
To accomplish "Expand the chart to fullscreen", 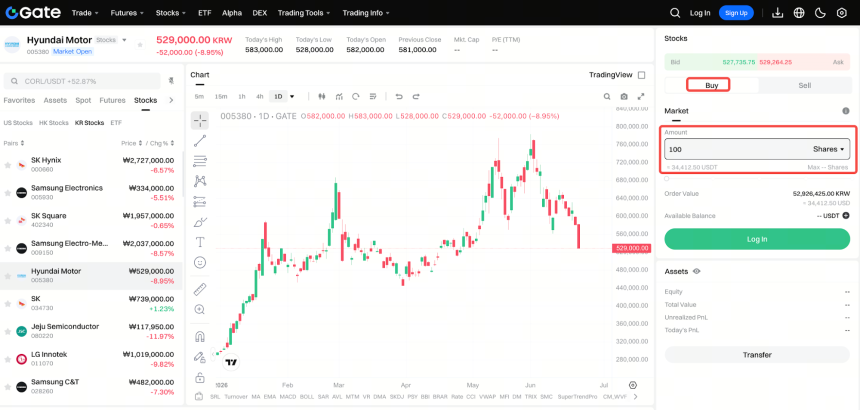I will pyautogui.click(x=640, y=96).
